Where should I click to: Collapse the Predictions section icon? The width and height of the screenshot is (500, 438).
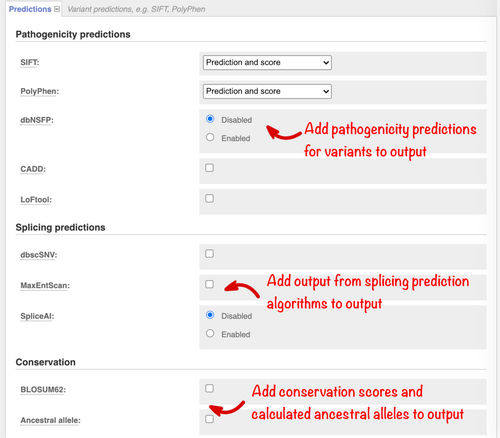[x=57, y=9]
